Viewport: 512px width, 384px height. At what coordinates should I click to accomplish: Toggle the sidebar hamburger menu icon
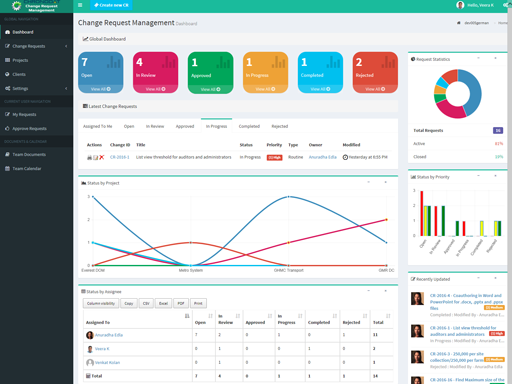coord(80,5)
